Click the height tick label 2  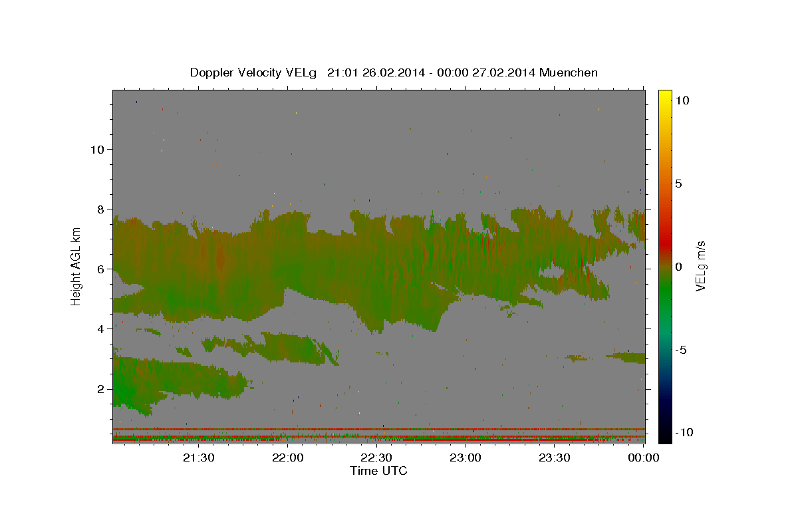coord(100,389)
